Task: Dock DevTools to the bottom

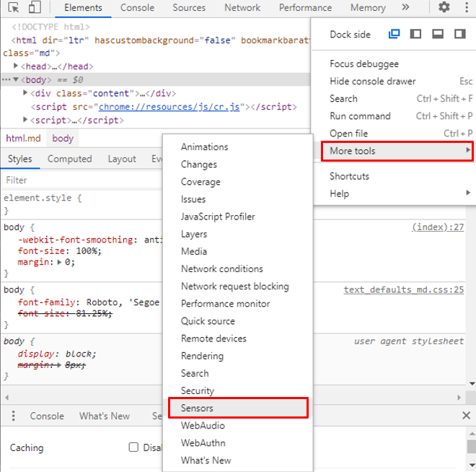Action: click(438, 34)
